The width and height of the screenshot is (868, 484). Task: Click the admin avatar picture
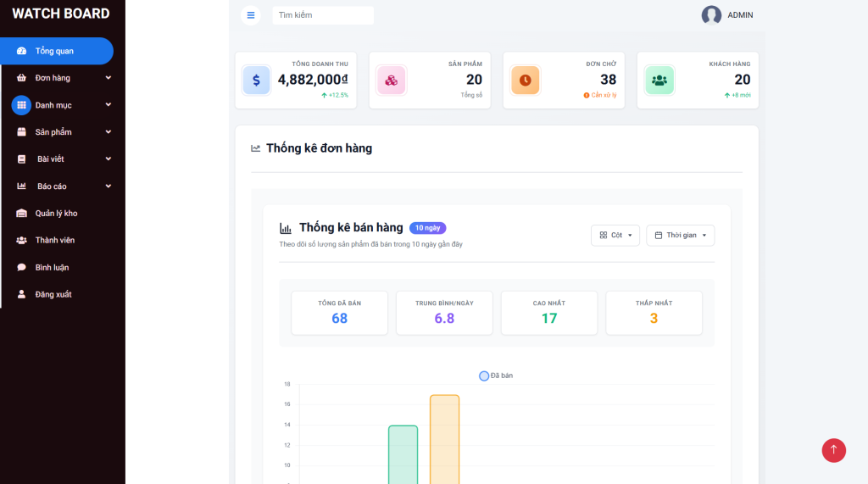pos(711,15)
